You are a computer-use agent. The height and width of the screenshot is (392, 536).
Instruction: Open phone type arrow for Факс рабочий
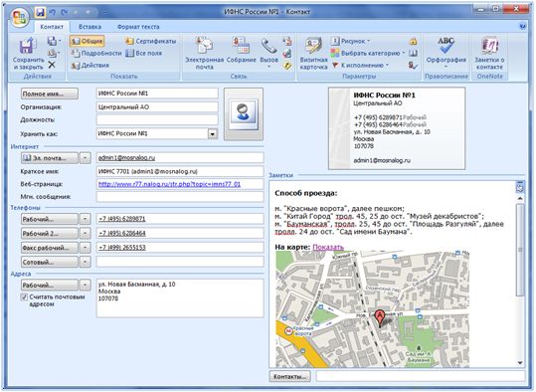(x=86, y=248)
